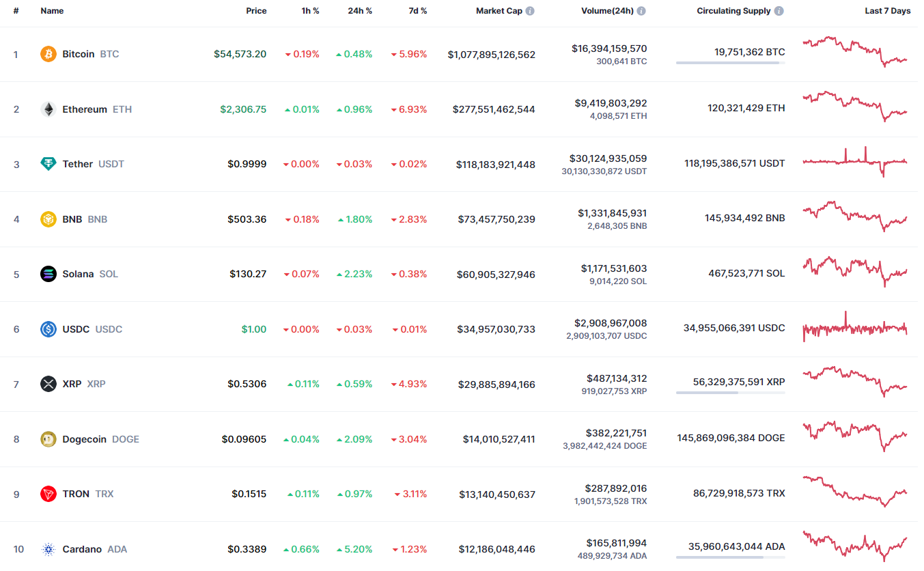Click the Market Cap info icon
Viewport: 924px width, 571px height.
pos(530,11)
